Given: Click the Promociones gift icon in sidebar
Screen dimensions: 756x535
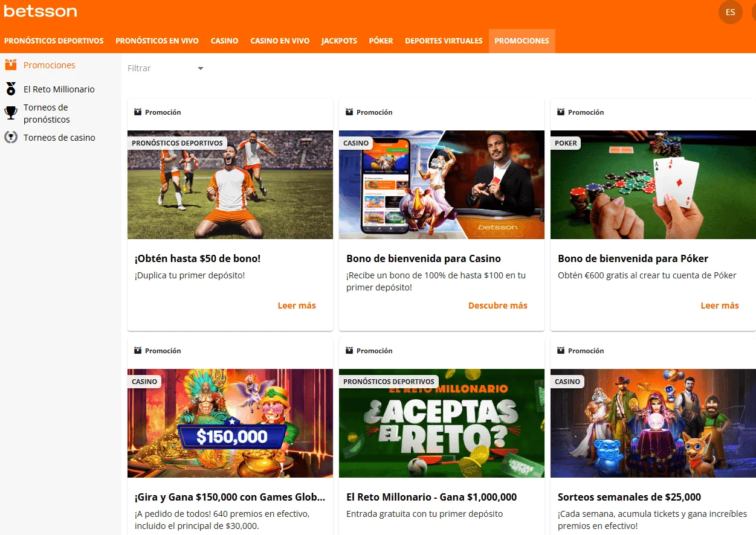Looking at the screenshot, I should [11, 65].
